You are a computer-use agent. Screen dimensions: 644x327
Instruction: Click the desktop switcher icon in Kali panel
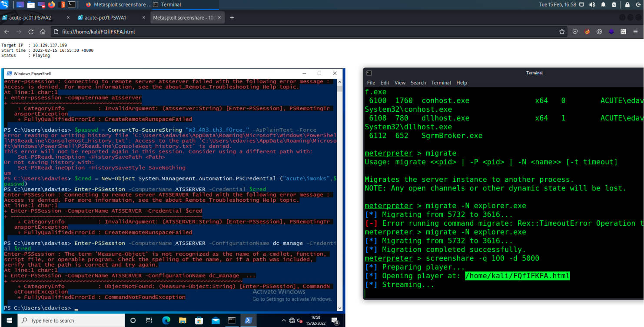(20, 5)
